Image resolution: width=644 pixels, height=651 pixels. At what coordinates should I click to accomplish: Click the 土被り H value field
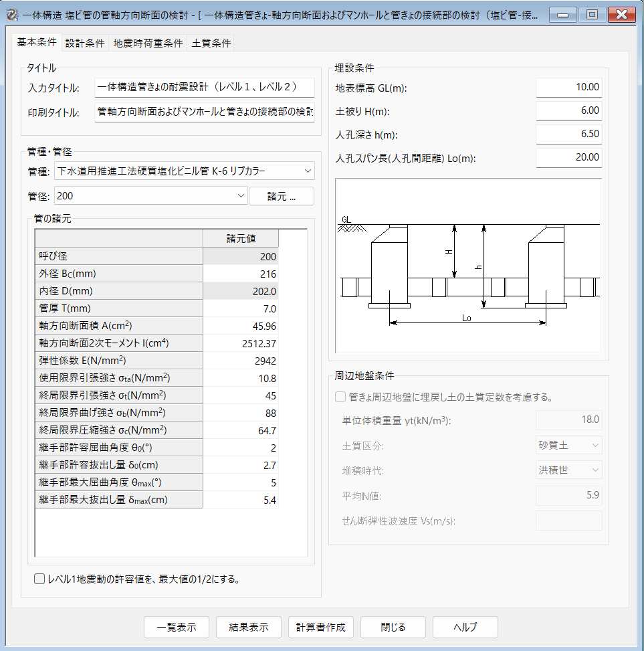pos(568,110)
